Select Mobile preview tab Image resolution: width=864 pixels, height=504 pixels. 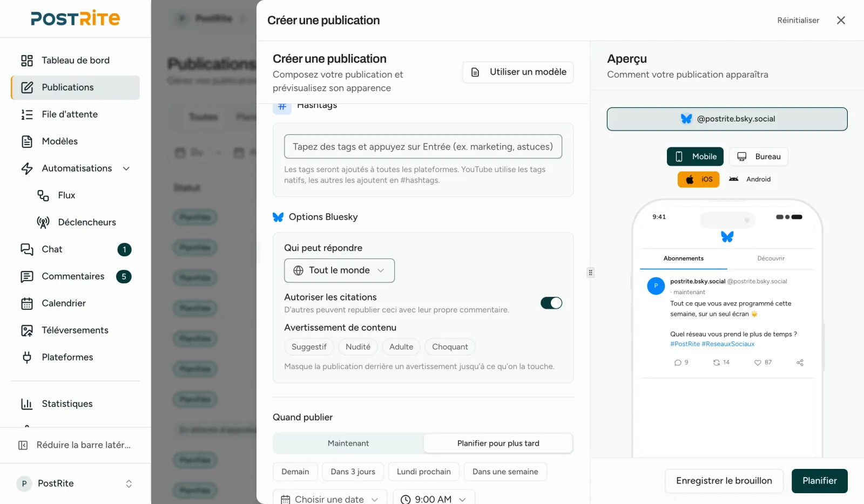pos(695,156)
